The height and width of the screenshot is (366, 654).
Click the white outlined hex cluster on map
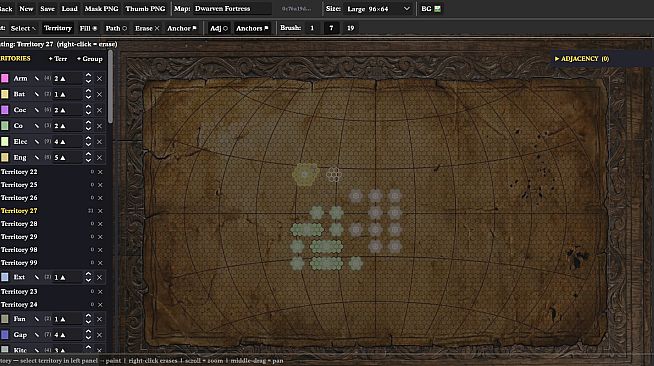[334, 175]
